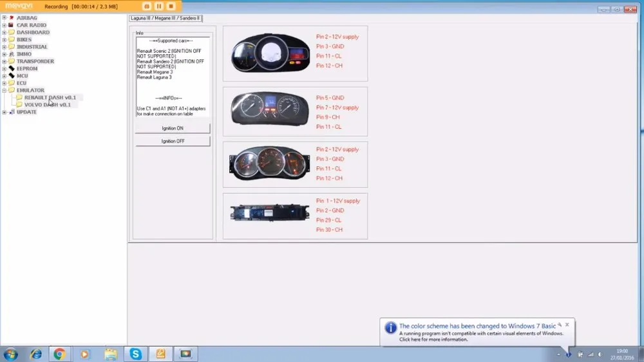The image size is (644, 362).
Task: Collapse the EMULATOR folder
Action: [x=4, y=90]
